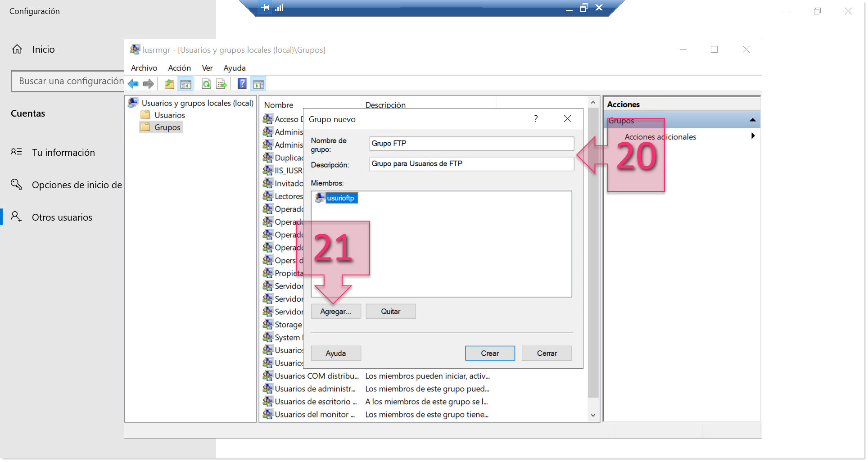868x462 pixels.
Task: Click the Forward arrow in toolbar
Action: click(148, 84)
